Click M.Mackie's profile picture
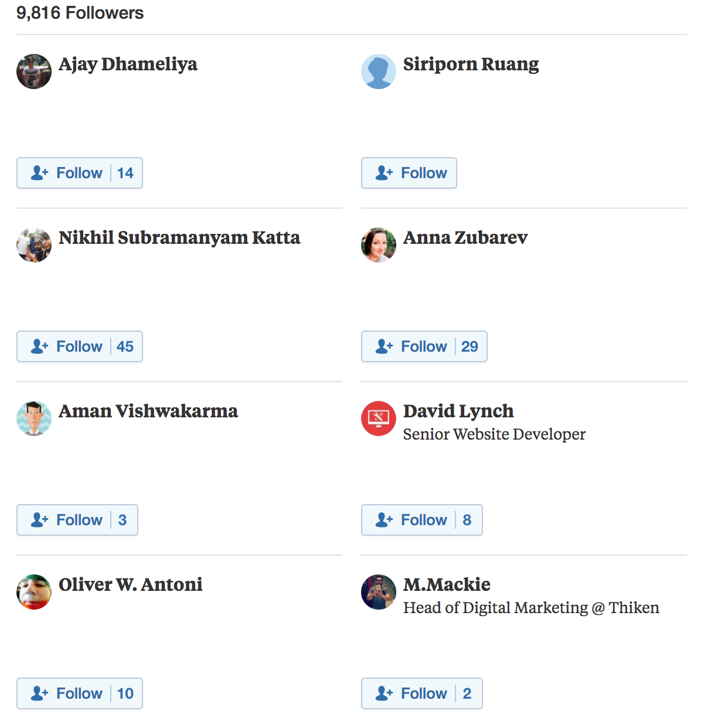 tap(379, 592)
